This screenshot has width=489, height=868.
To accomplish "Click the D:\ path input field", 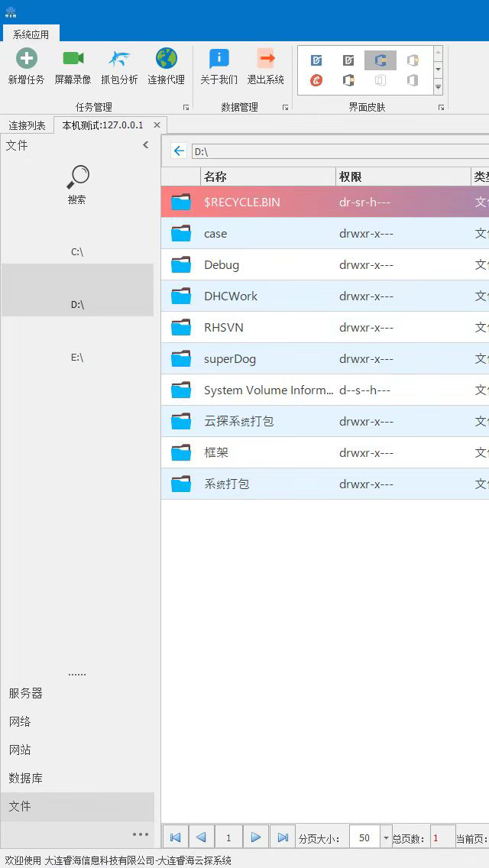I will tap(336, 151).
